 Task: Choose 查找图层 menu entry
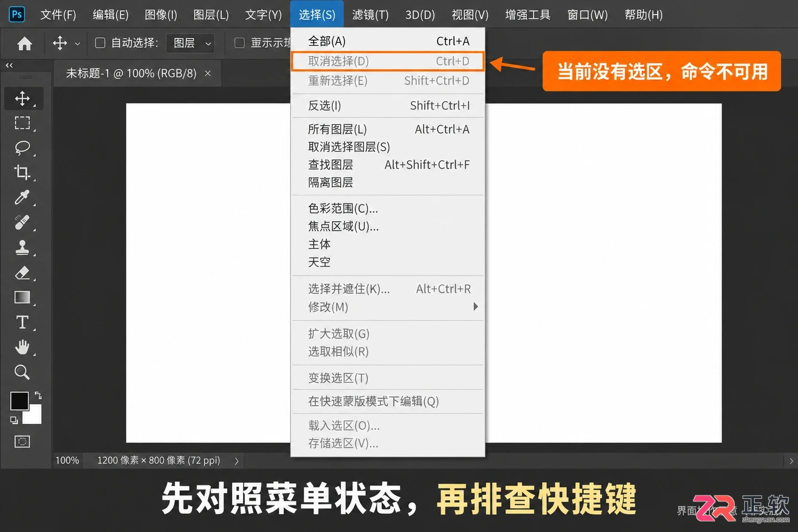click(388, 165)
